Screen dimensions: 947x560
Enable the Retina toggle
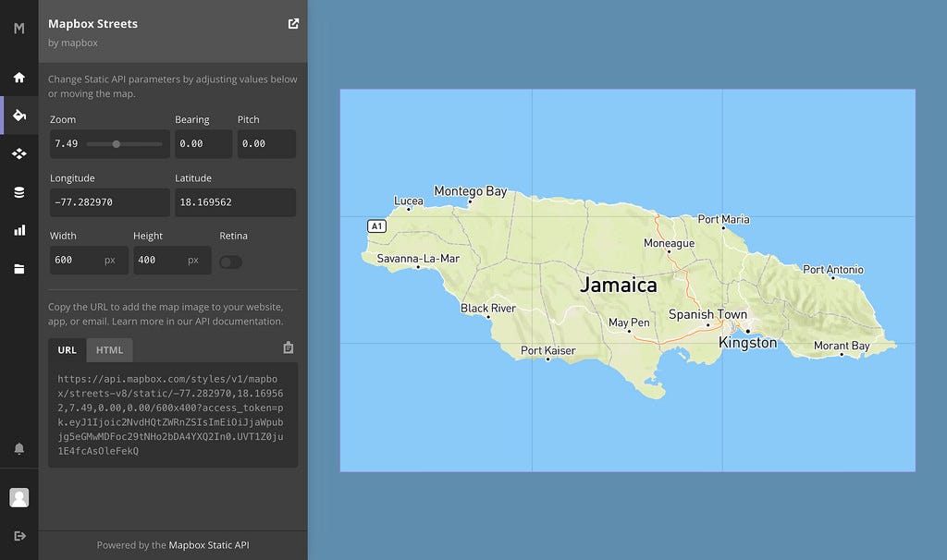coord(229,262)
